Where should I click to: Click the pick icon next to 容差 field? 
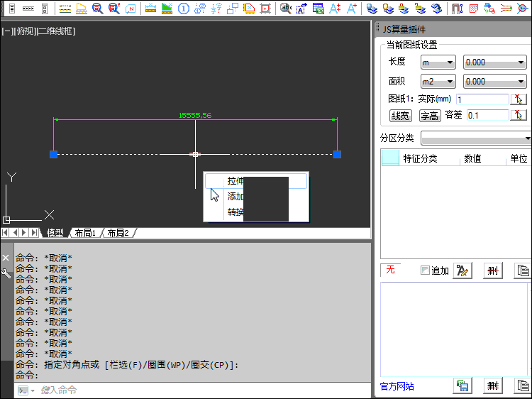point(519,115)
